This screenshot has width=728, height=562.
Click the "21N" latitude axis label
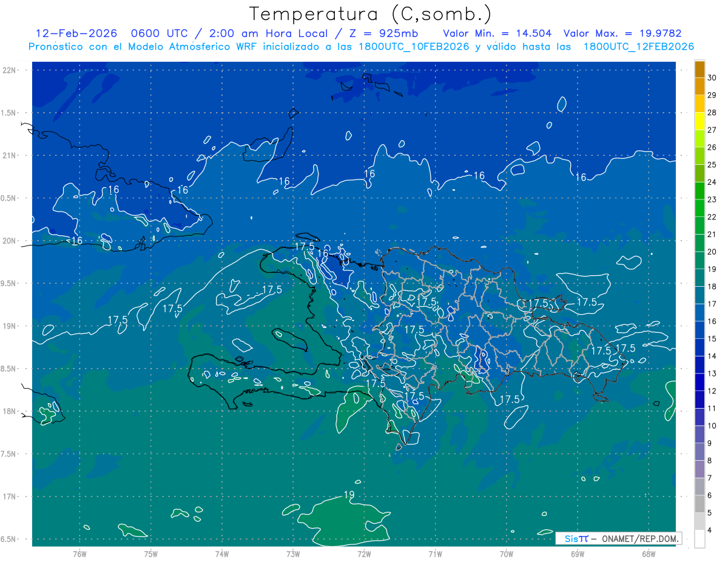click(x=10, y=156)
